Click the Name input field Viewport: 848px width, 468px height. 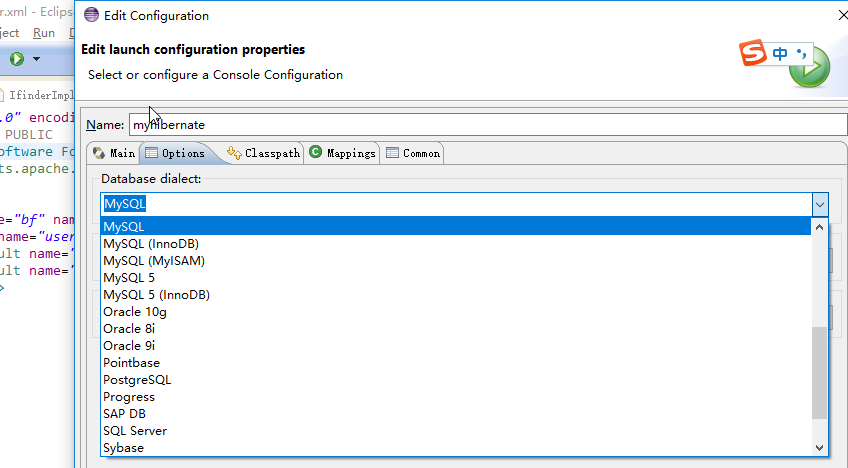pos(488,125)
